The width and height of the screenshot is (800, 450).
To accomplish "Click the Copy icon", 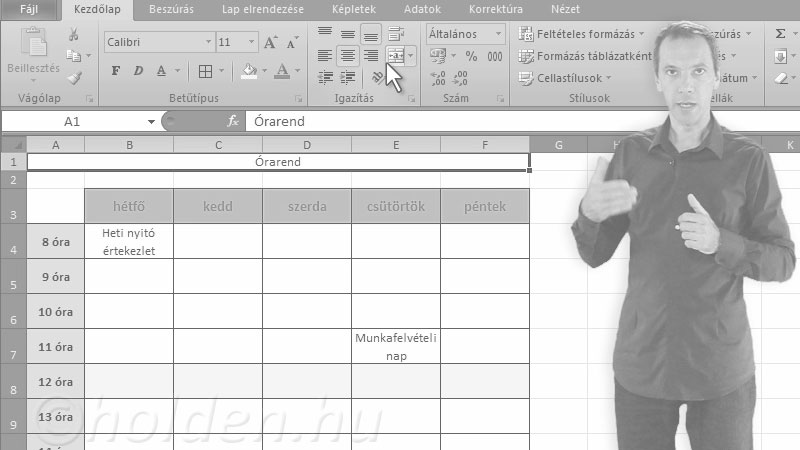I will coord(74,56).
